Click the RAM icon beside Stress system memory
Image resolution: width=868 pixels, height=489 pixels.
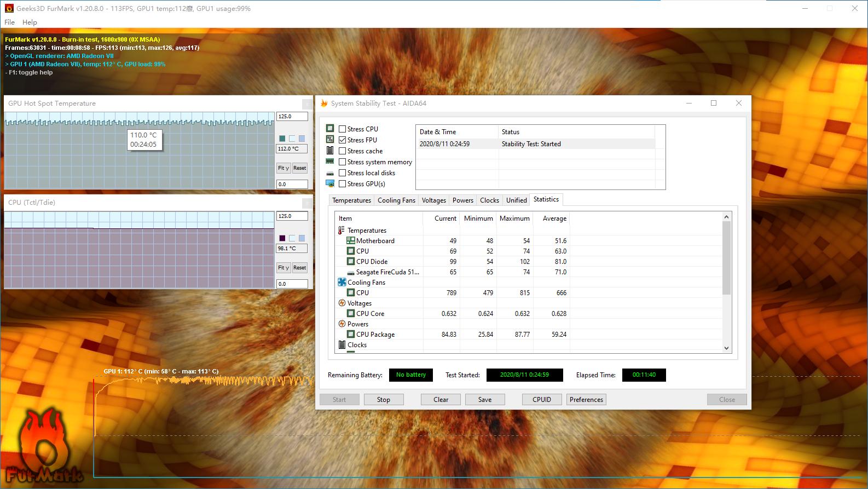click(330, 162)
